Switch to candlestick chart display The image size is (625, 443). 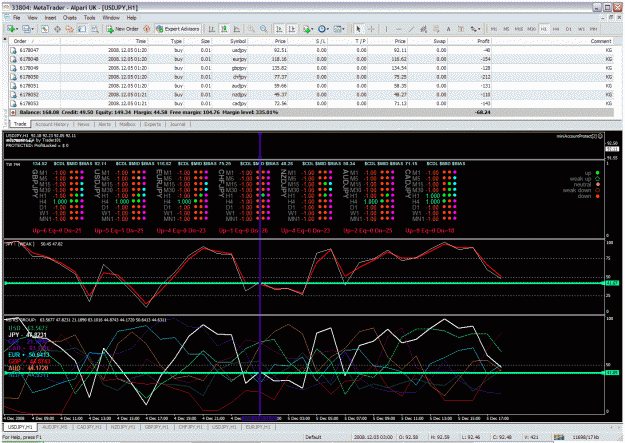[x=224, y=29]
